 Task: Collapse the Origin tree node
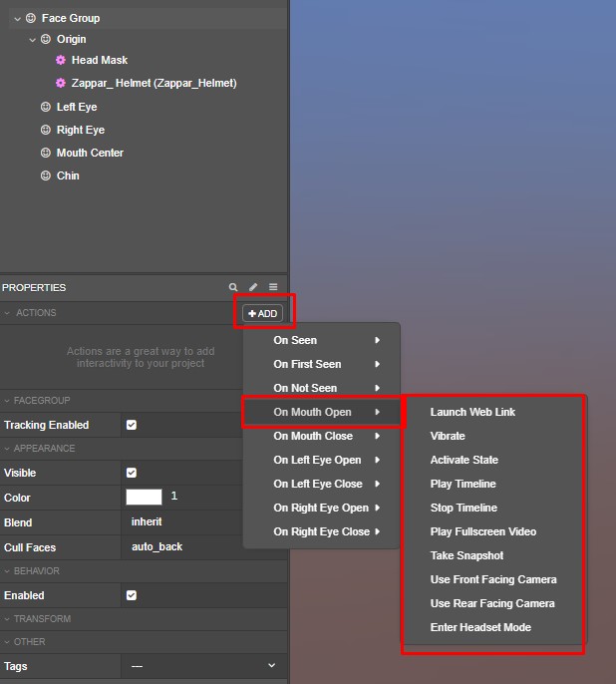click(32, 40)
